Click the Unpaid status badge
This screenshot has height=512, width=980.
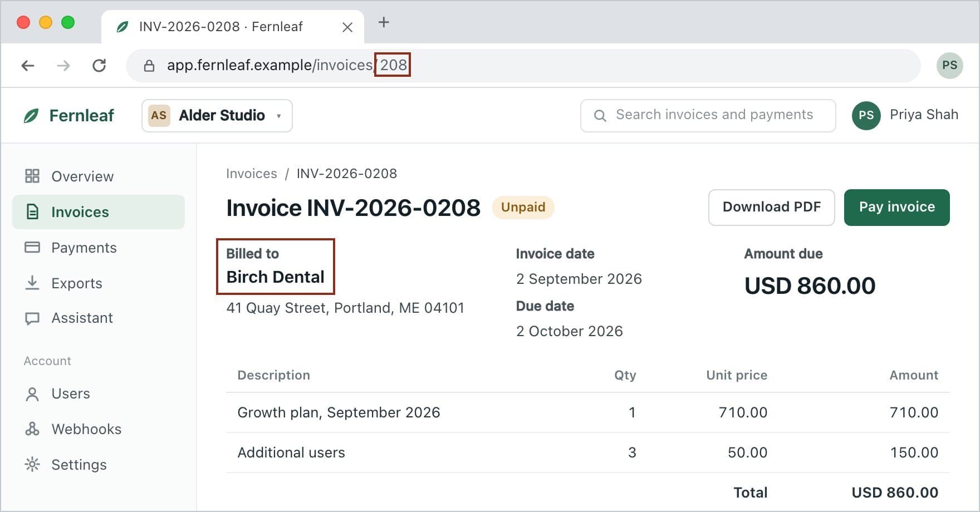(x=523, y=207)
